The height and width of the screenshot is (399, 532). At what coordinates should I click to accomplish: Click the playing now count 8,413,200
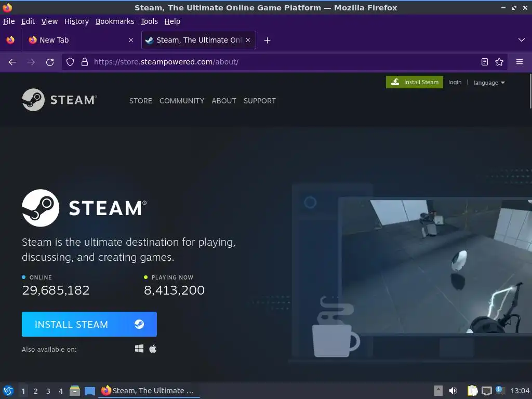coord(175,290)
